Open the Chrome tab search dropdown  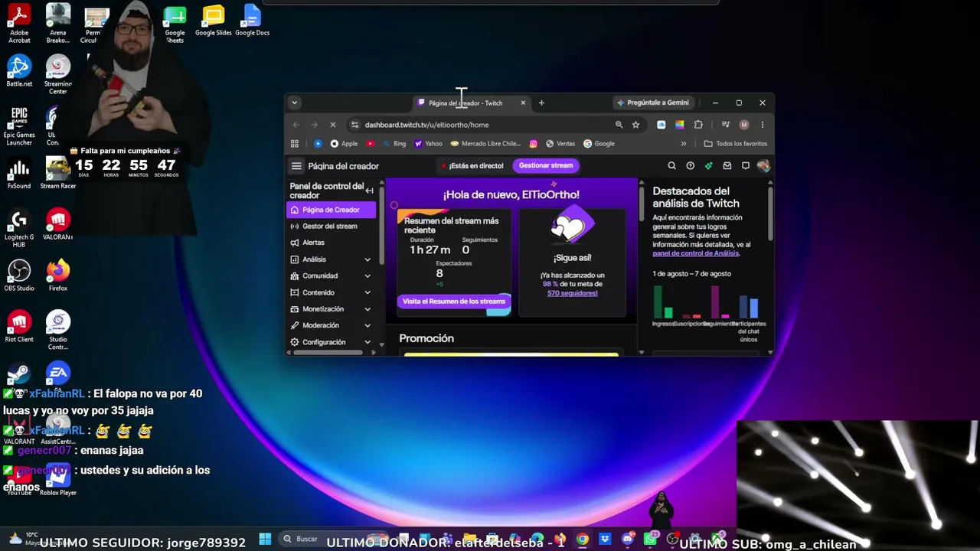(x=294, y=103)
